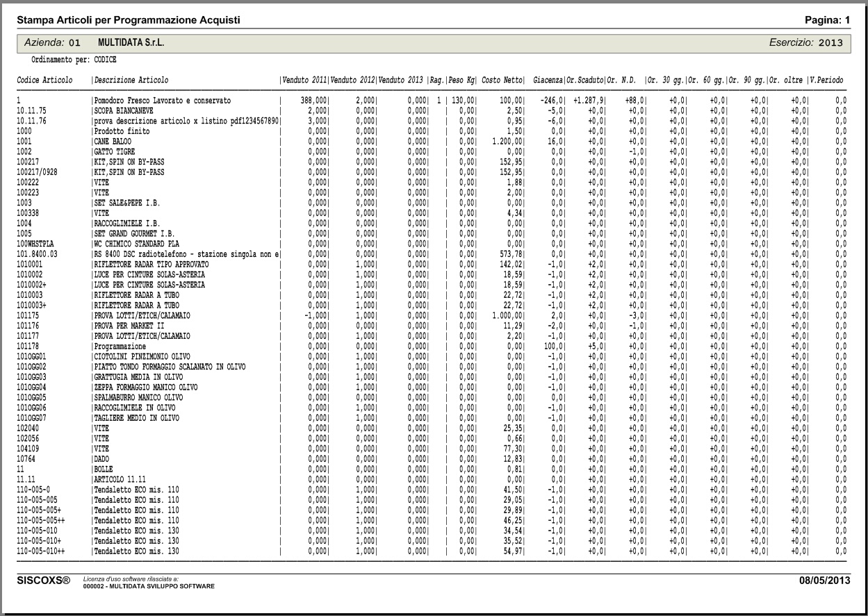
Task: Select the 'Ordinamento per: CODICE' line
Action: click(x=74, y=60)
